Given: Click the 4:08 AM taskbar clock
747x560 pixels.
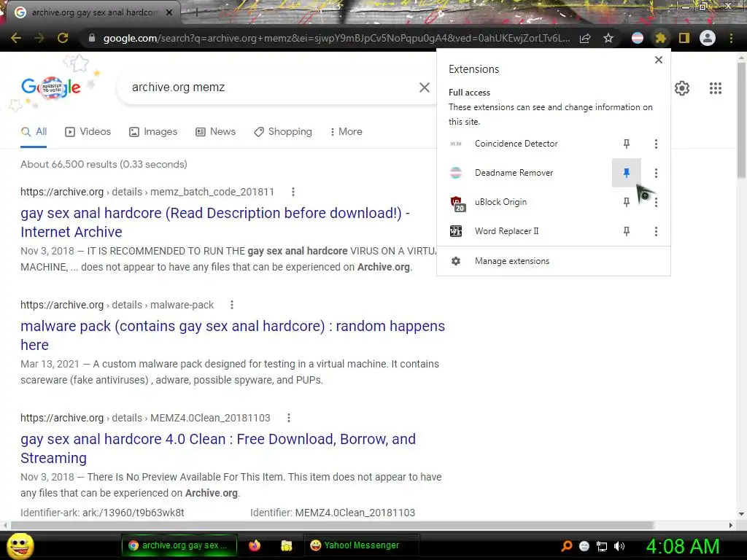Looking at the screenshot, I should coord(683,546).
